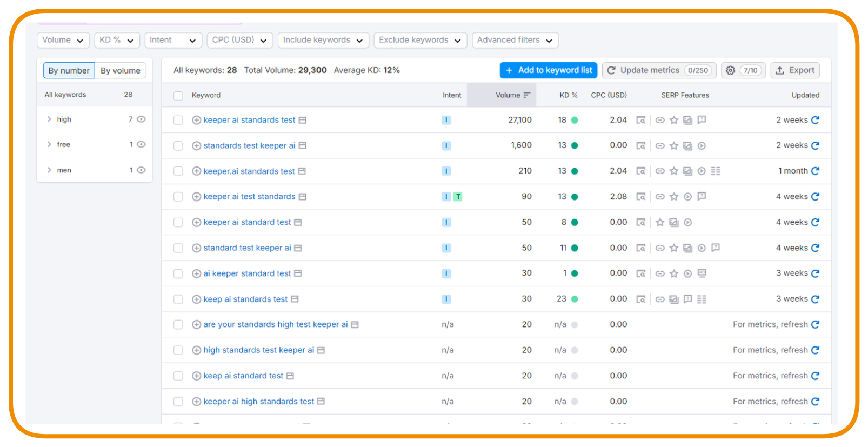This screenshot has width=868, height=447.
Task: Click transactional T intent badge
Action: click(x=458, y=197)
